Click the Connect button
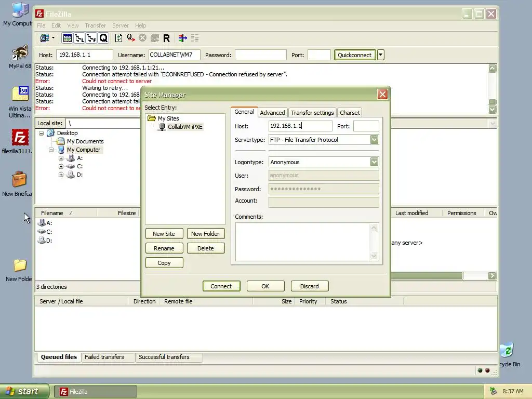 pos(221,286)
